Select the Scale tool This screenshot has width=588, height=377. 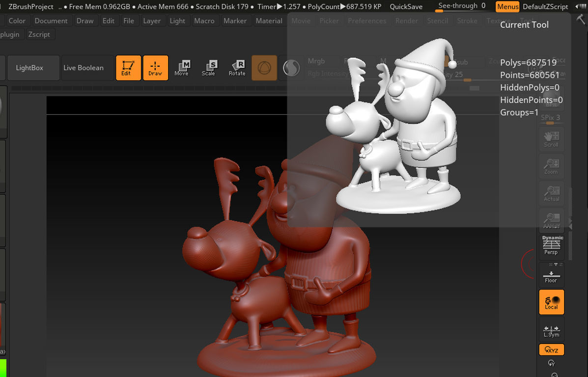click(208, 68)
